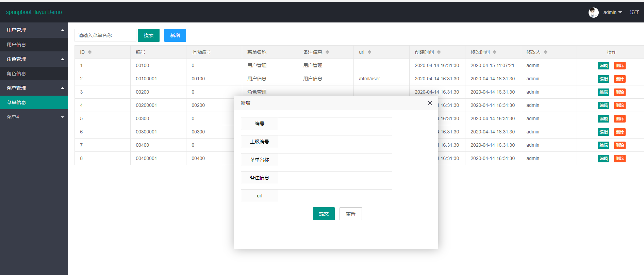Click 删除 button for row 8
644x275 pixels.
coord(620,159)
